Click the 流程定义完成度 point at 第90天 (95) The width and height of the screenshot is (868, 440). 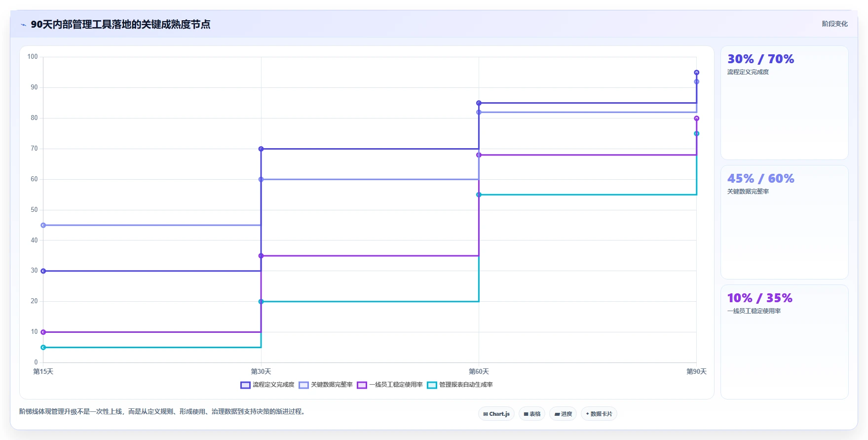coord(697,73)
